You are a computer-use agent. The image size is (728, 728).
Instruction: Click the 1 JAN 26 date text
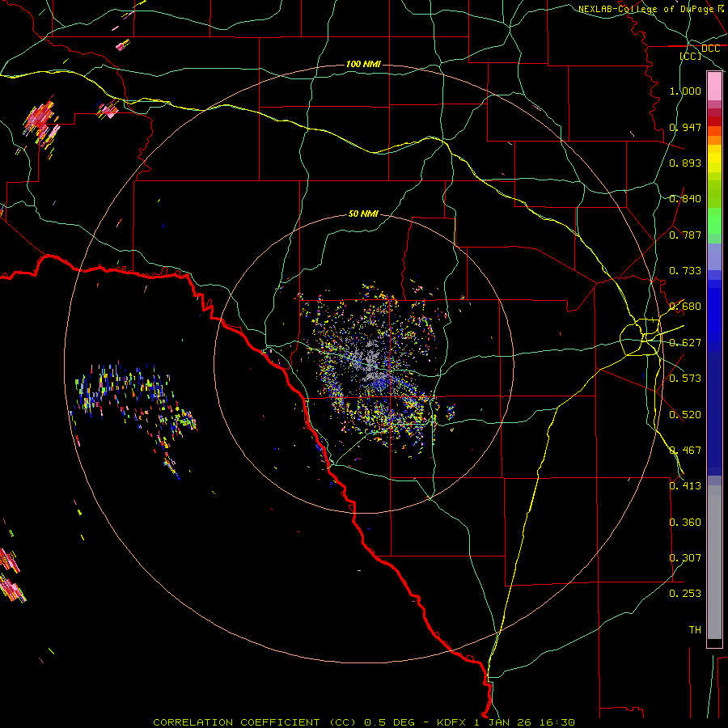pyautogui.click(x=504, y=722)
